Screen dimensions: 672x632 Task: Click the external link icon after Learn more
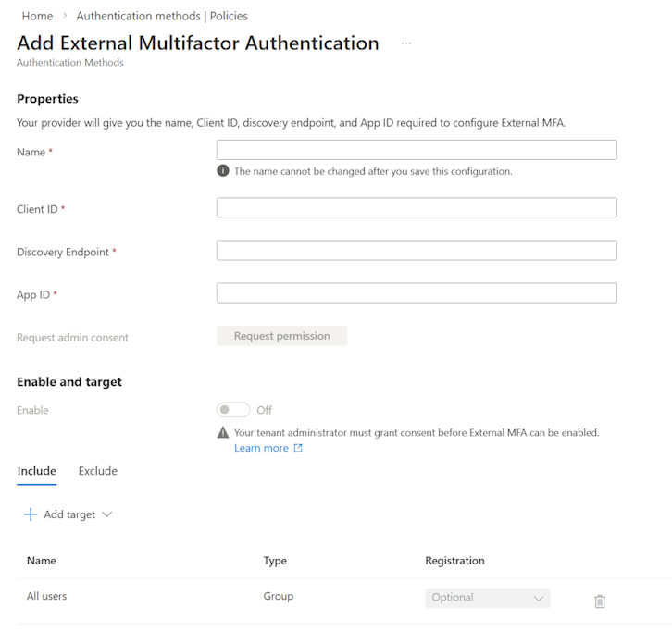click(298, 449)
